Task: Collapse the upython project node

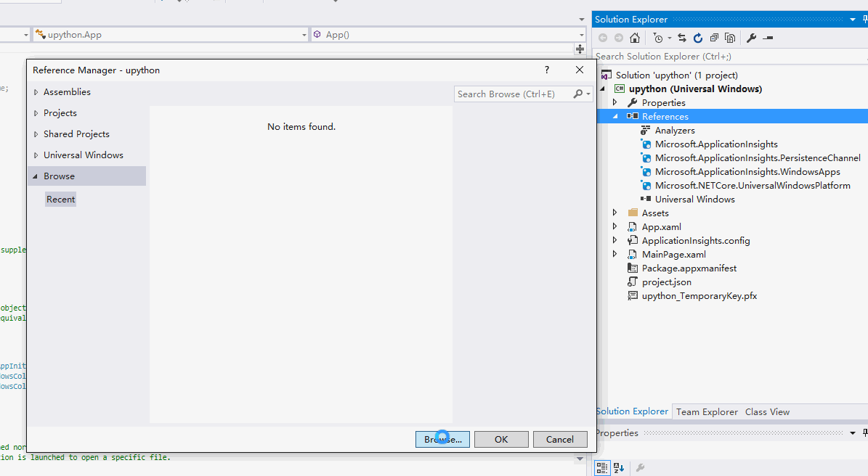Action: (602, 89)
